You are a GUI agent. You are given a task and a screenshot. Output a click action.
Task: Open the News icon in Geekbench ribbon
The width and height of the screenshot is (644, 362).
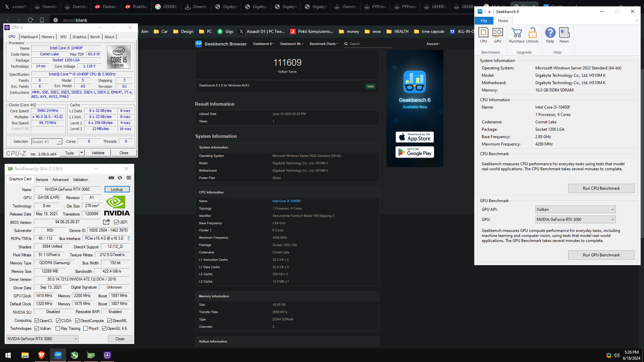tap(564, 35)
